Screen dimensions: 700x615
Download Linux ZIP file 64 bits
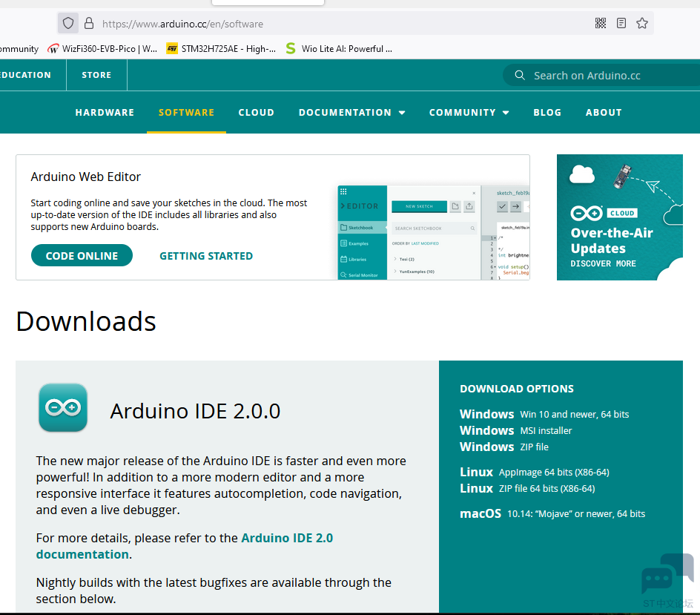pos(527,488)
